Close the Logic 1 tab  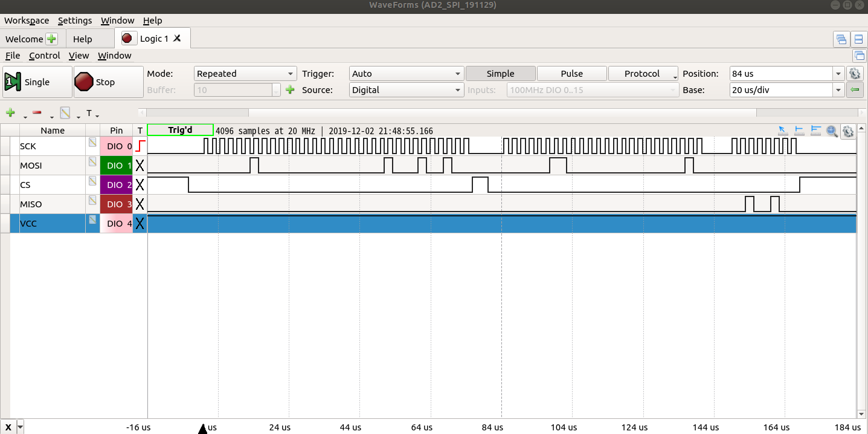[x=177, y=38]
